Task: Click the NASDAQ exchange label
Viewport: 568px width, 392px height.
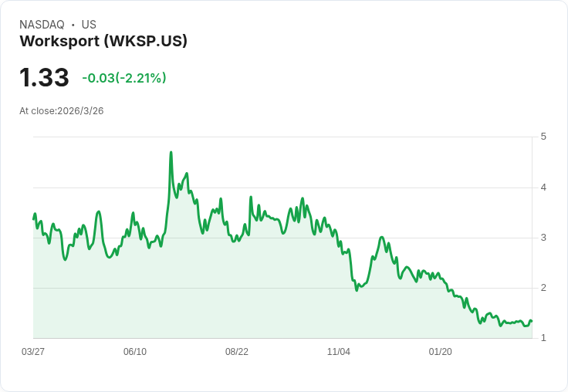Action: point(42,25)
